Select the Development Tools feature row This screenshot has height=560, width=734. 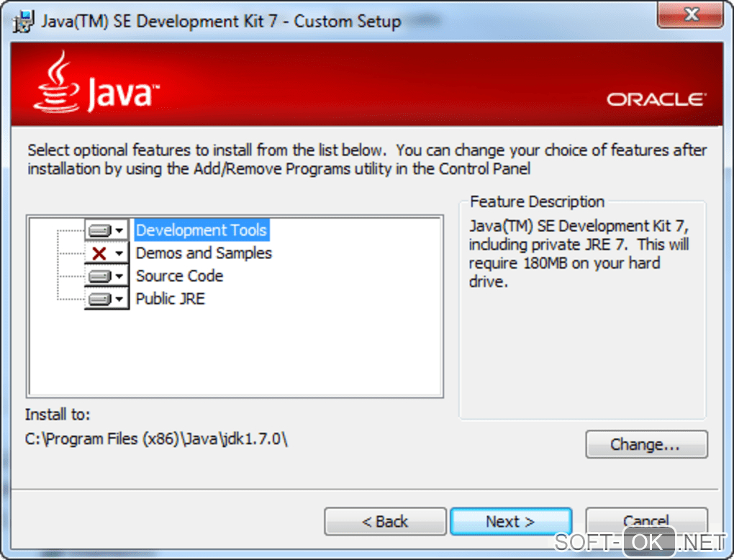(x=201, y=230)
